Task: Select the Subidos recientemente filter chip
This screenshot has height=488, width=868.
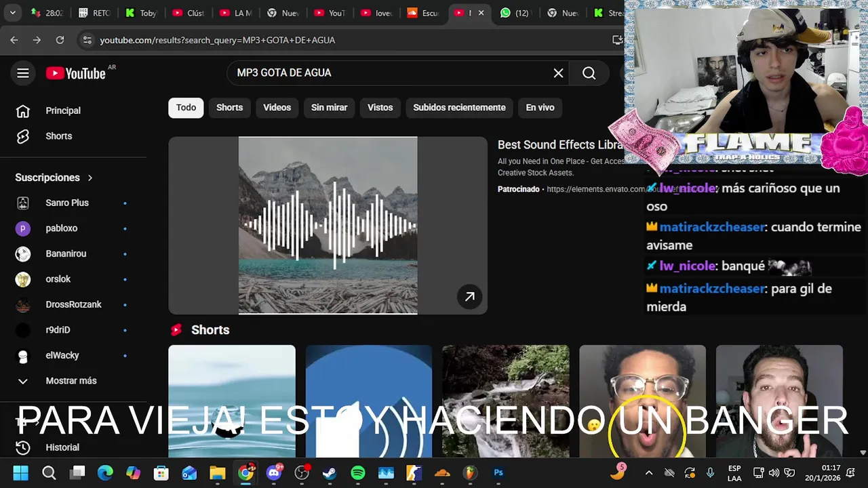Action: 459,108
